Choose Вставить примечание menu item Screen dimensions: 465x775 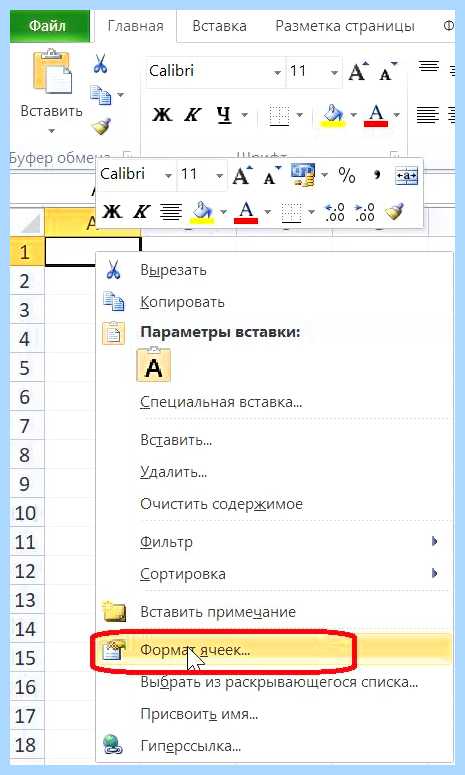point(275,612)
